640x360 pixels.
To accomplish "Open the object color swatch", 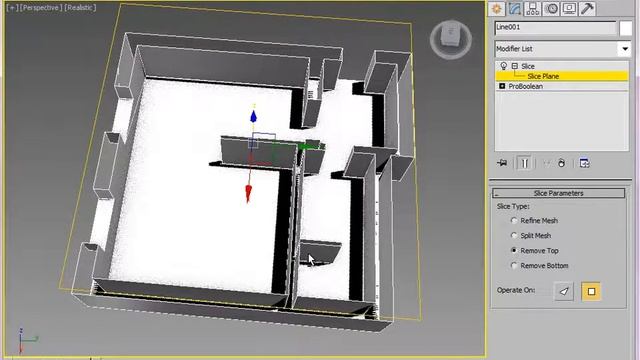I will [625, 28].
